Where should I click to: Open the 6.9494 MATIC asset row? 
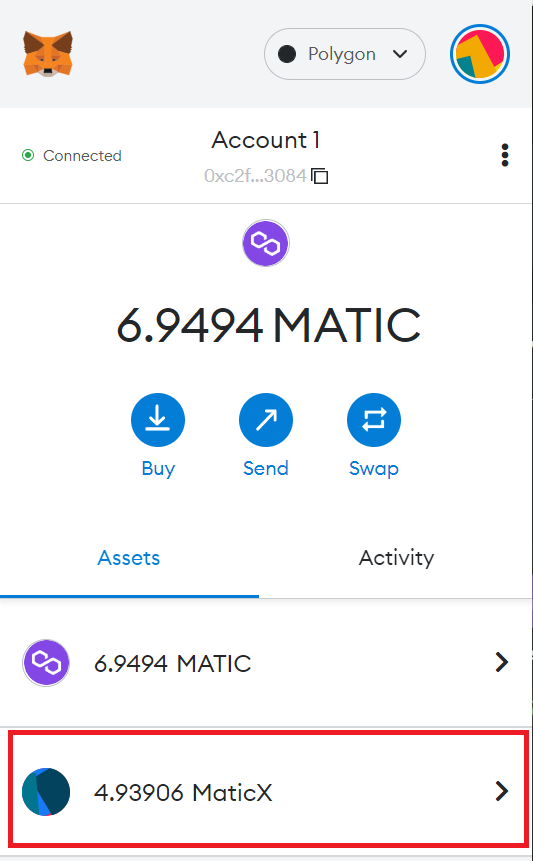point(266,663)
